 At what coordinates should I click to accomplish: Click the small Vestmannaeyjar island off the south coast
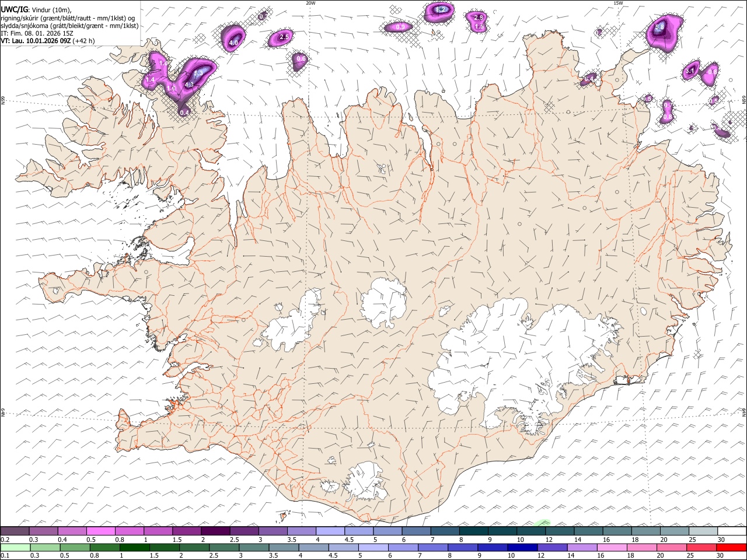tap(285, 516)
